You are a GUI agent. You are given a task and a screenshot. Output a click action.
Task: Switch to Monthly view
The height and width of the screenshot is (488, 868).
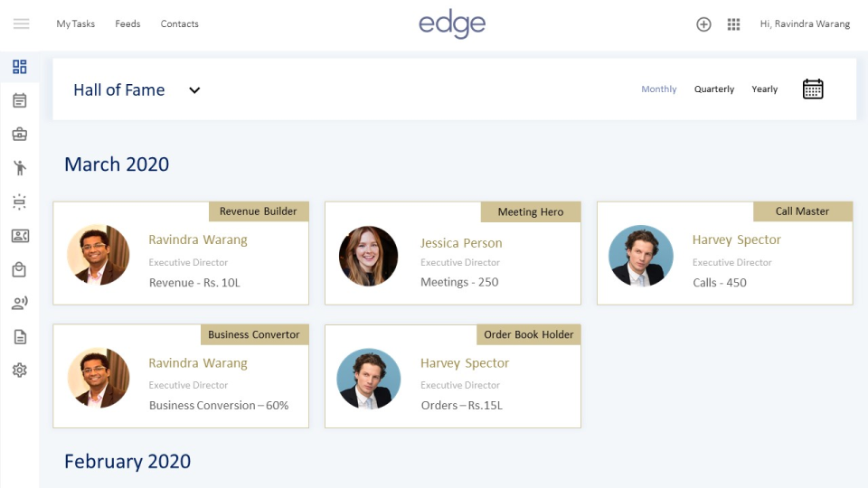[x=659, y=89]
